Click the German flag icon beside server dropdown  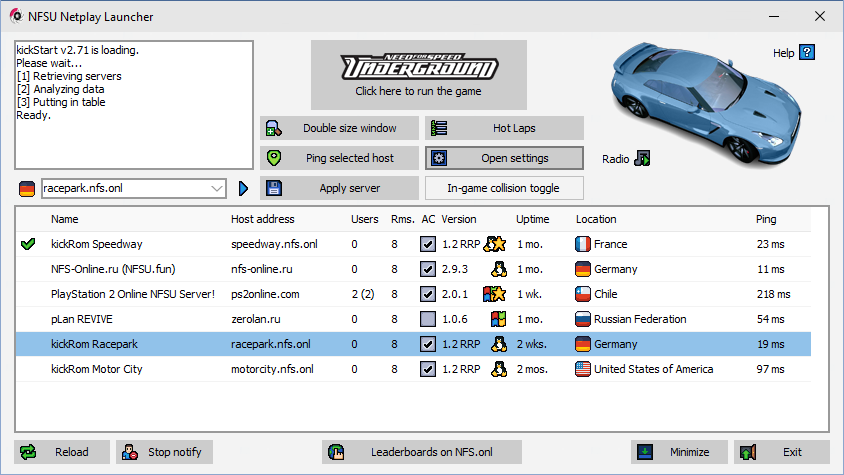coord(26,188)
